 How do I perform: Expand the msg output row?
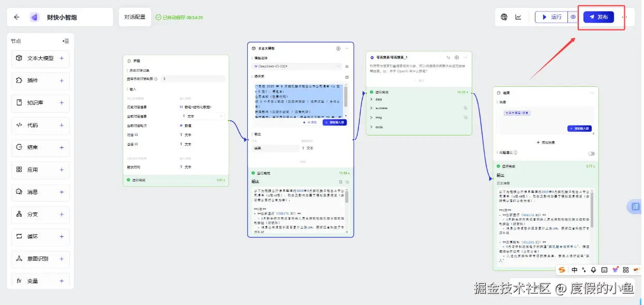point(371,117)
